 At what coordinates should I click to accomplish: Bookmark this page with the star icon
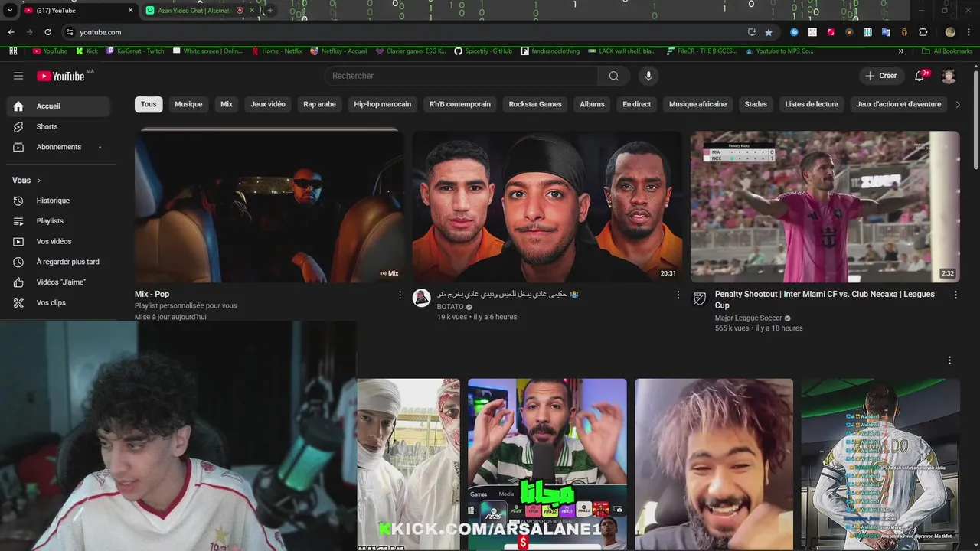point(769,32)
